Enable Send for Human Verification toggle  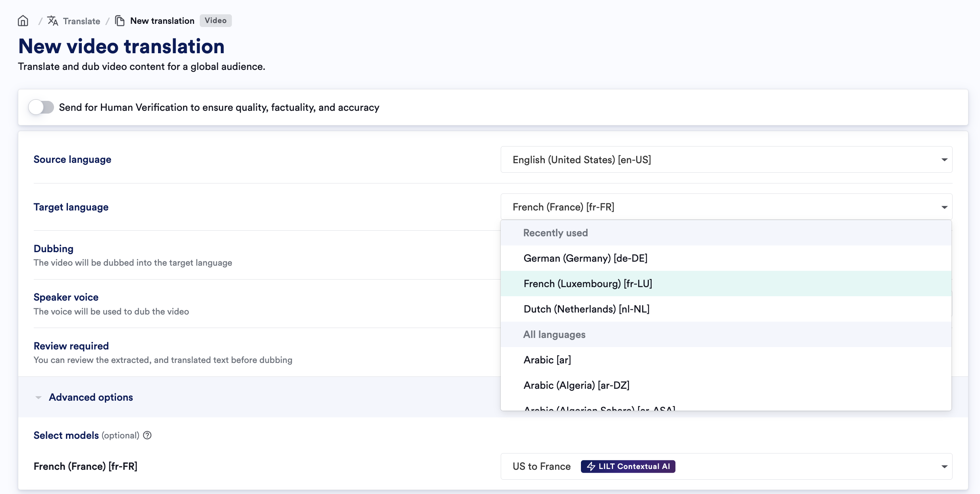(x=41, y=107)
